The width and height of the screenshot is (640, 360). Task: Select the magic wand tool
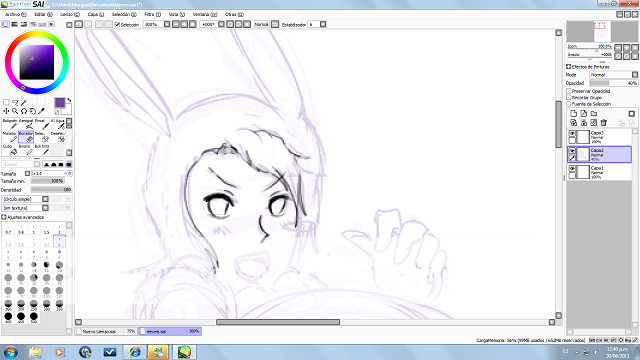coord(24,102)
